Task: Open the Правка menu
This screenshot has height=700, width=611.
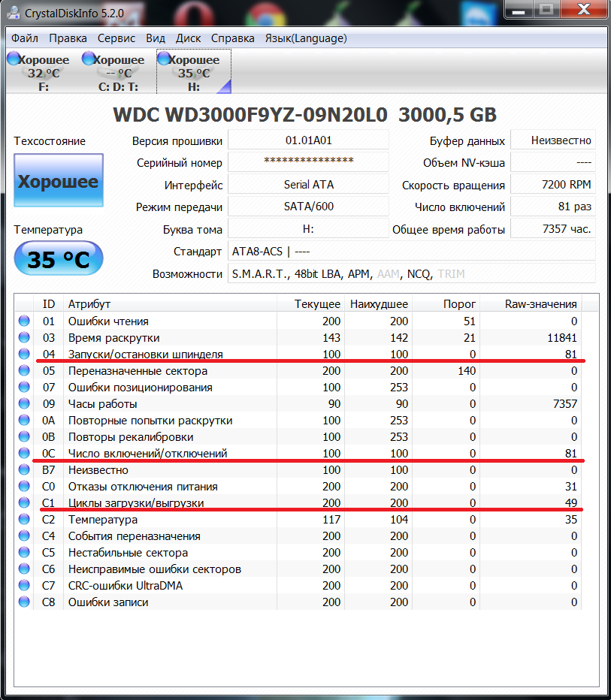Action: [68, 38]
